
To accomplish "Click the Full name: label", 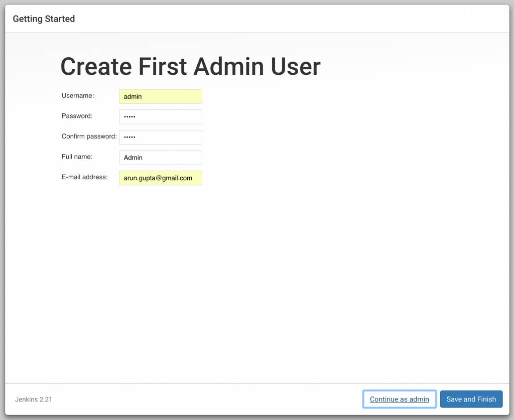I will pyautogui.click(x=77, y=157).
